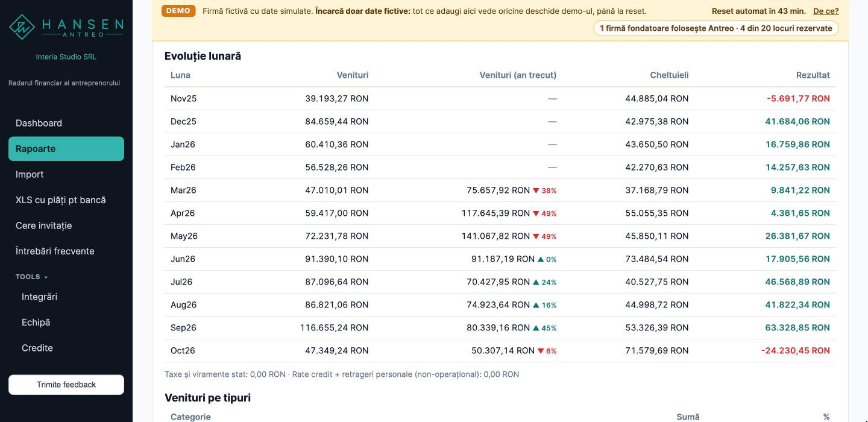Click the Dec25 revenue 84.659,44 RON
The width and height of the screenshot is (868, 422).
point(336,121)
